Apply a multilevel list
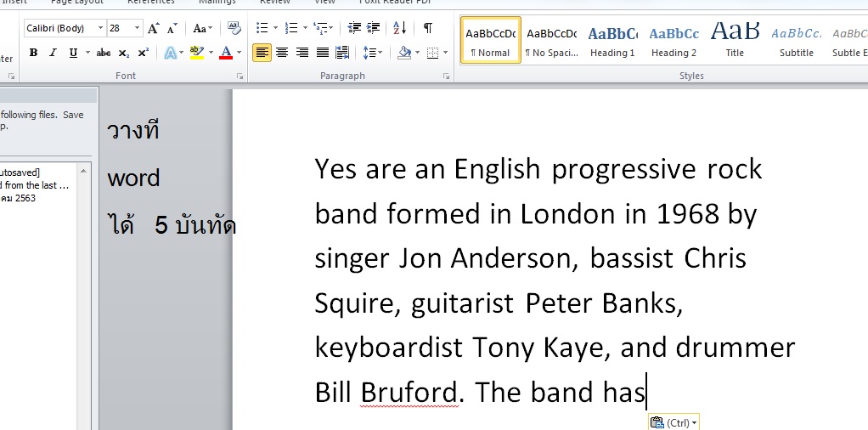The height and width of the screenshot is (430, 868). coord(320,28)
